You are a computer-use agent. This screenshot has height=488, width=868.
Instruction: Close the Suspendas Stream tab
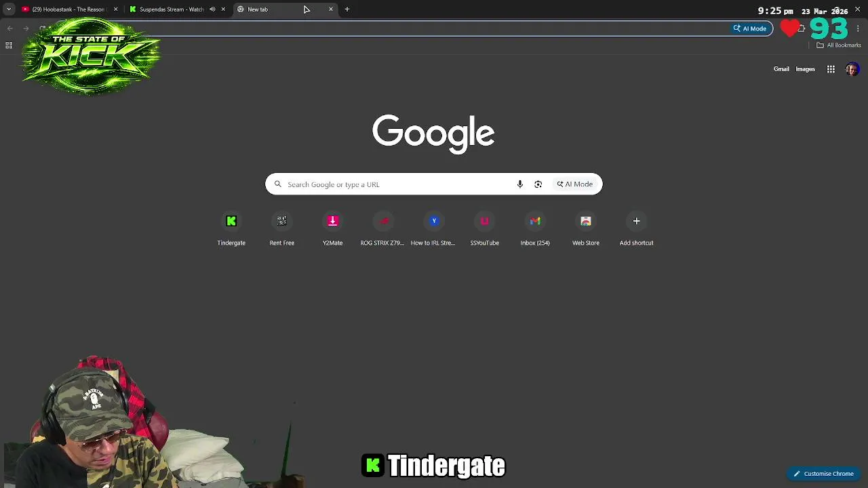223,9
